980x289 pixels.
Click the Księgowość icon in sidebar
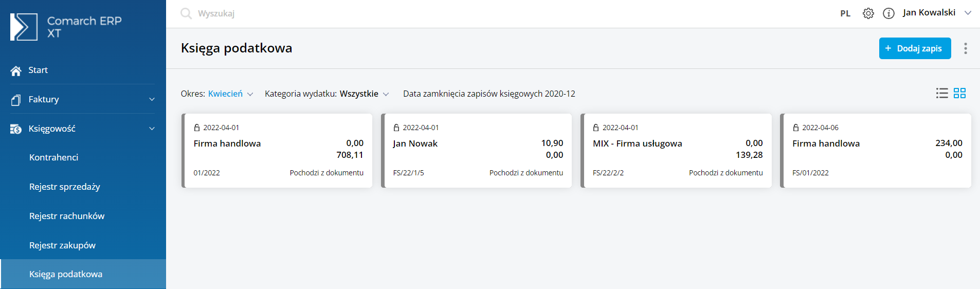pyautogui.click(x=16, y=129)
